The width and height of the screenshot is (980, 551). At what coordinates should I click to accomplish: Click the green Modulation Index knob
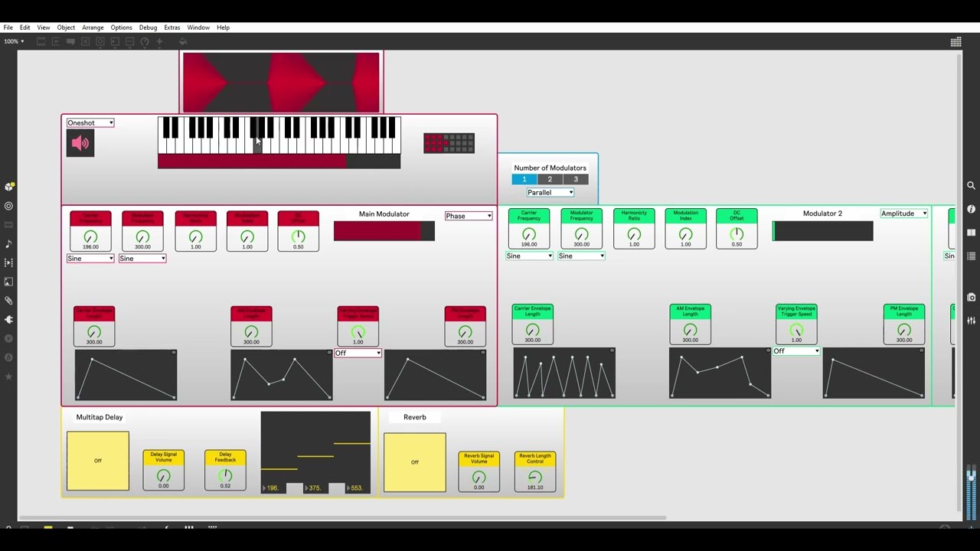click(685, 234)
